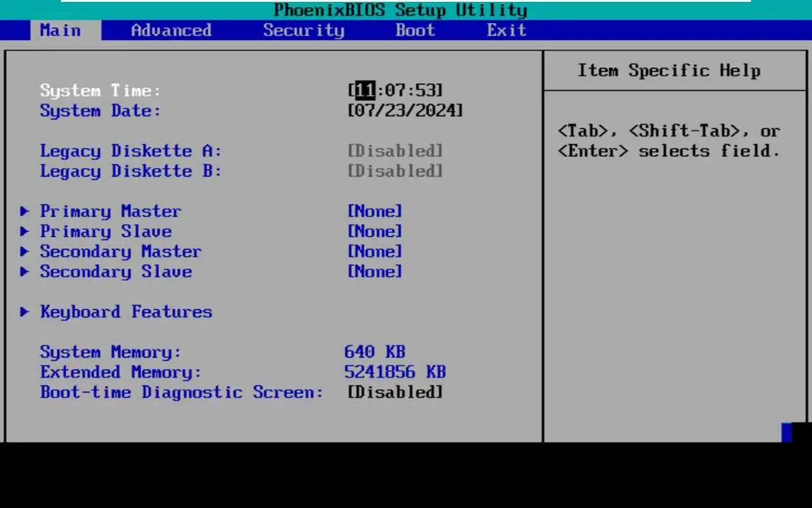Select the Legacy Diskette A label
The height and width of the screenshot is (508, 812).
tap(131, 151)
